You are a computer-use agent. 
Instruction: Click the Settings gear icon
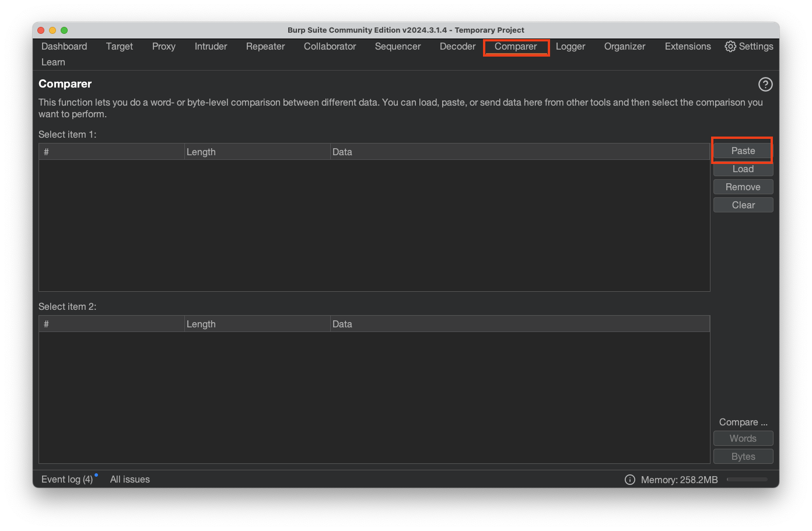click(x=730, y=46)
